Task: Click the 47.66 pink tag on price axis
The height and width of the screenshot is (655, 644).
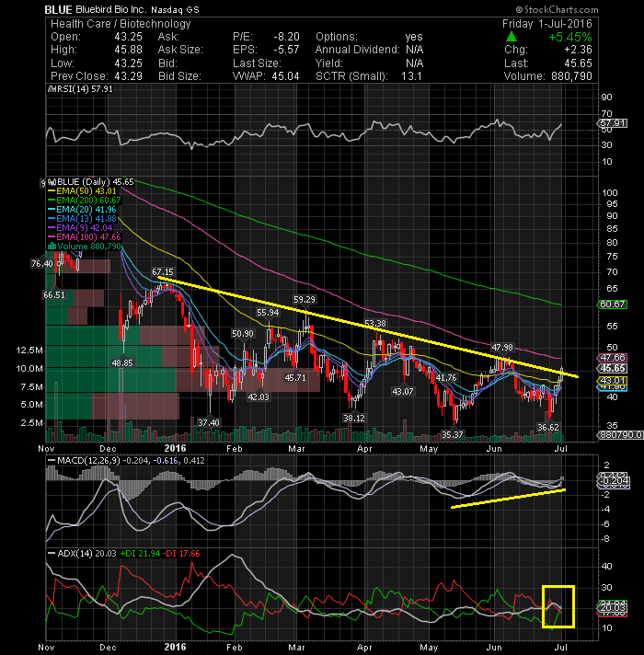Action: point(613,358)
